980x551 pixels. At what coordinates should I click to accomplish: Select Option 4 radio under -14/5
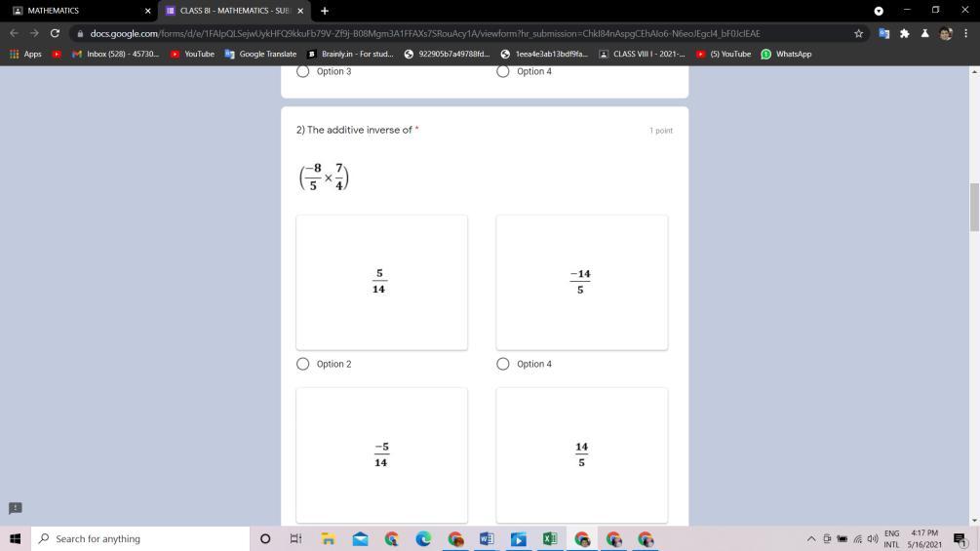[x=503, y=364]
